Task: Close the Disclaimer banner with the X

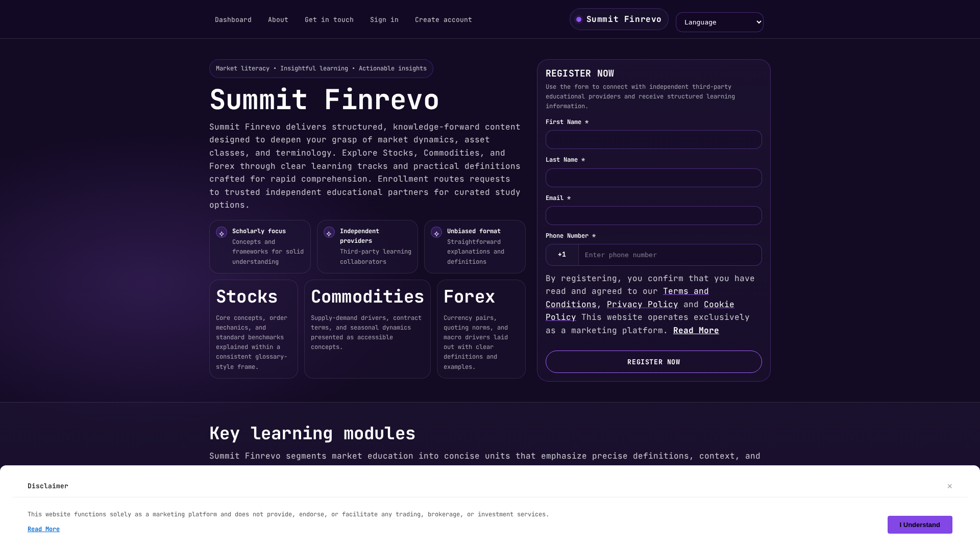Action: [x=950, y=486]
